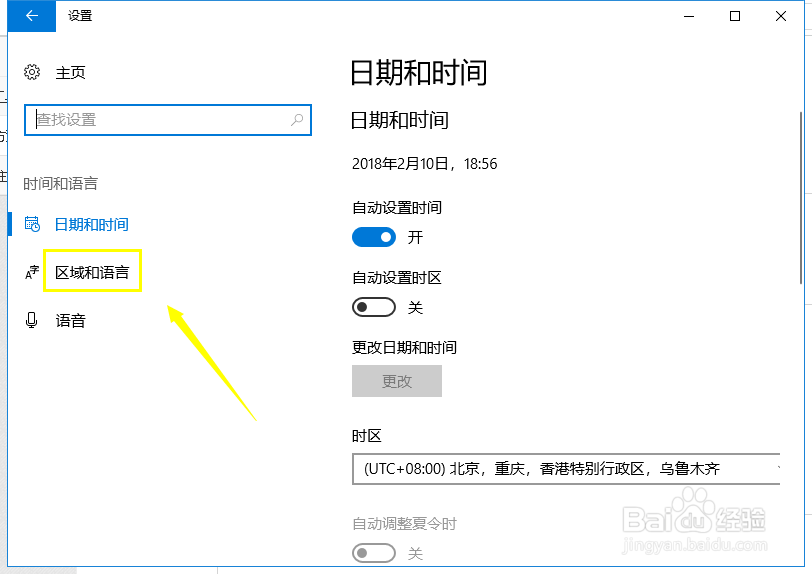
Task: Toggle 自动调整夏令时 switch
Action: click(374, 553)
